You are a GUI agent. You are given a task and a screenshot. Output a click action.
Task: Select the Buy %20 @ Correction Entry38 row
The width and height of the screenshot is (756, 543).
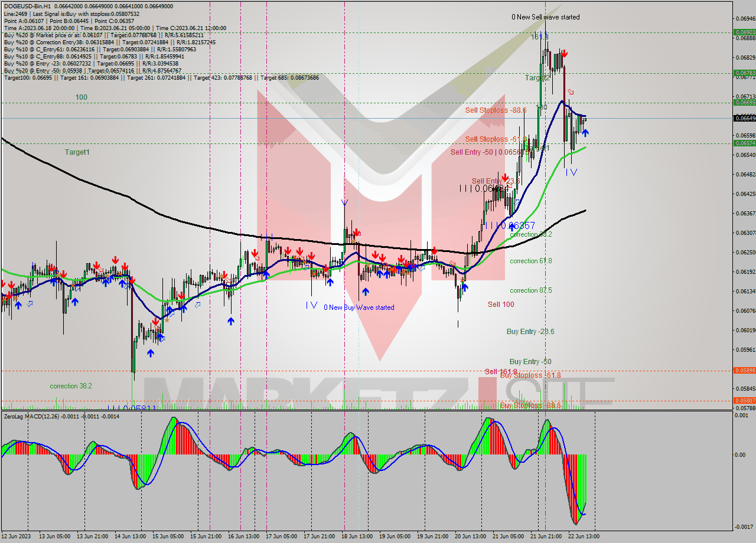(x=109, y=42)
